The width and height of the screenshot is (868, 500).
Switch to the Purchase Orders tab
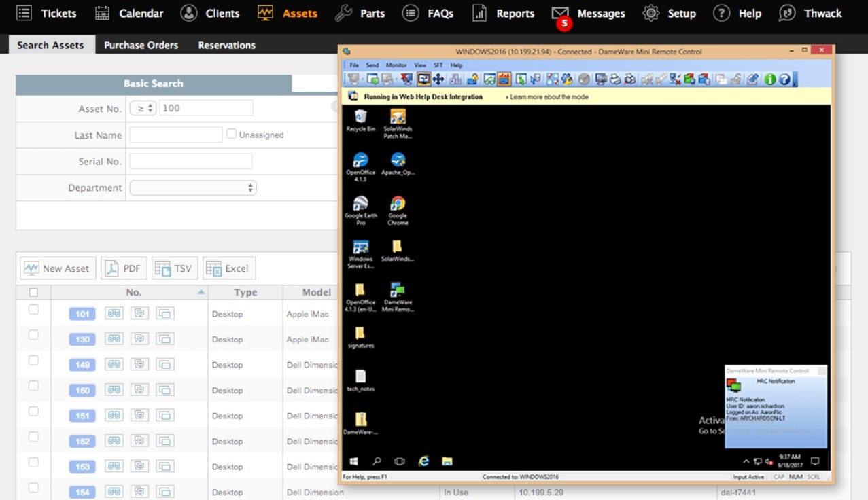[x=141, y=45]
